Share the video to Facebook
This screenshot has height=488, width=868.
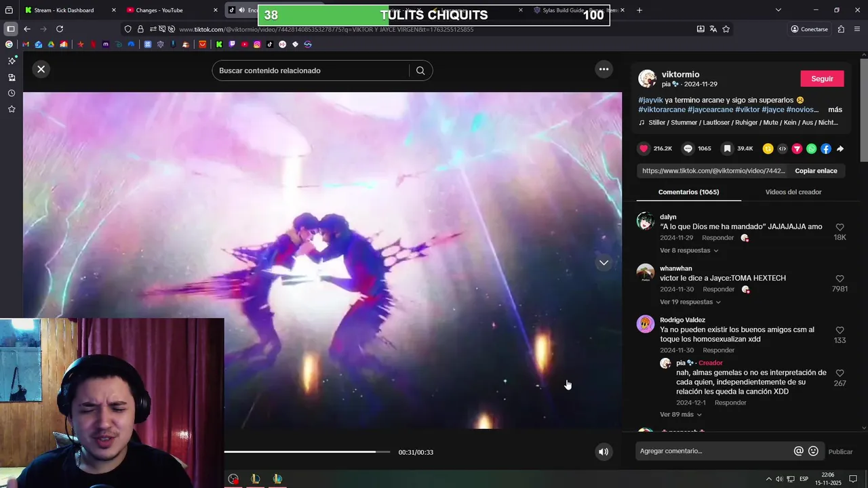825,148
